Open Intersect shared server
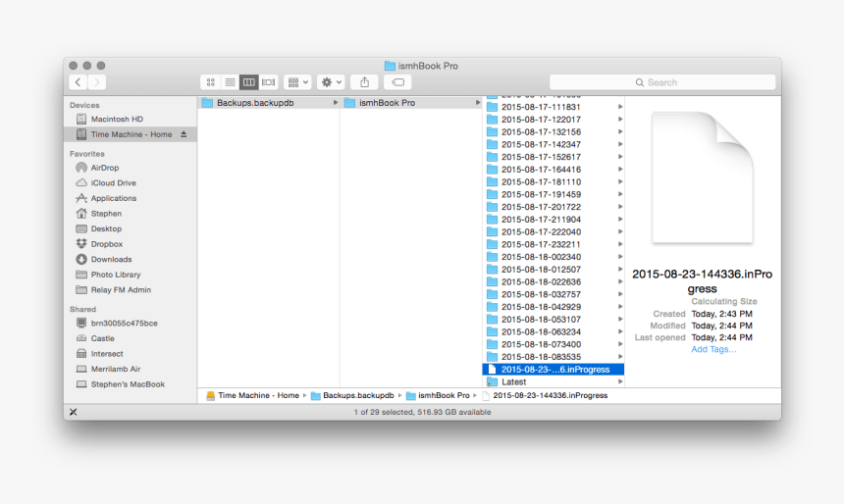This screenshot has height=504, width=844. 130,353
